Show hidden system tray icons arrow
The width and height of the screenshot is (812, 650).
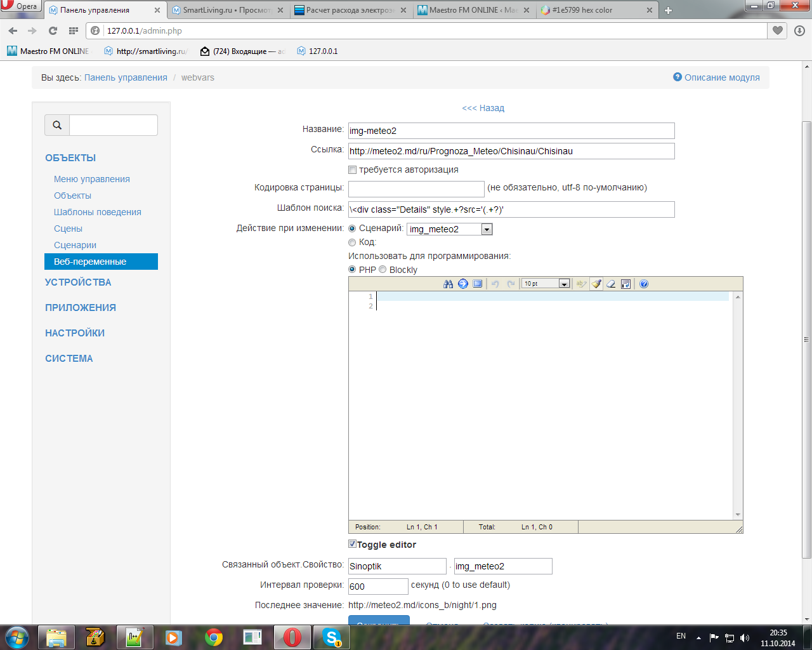click(698, 637)
